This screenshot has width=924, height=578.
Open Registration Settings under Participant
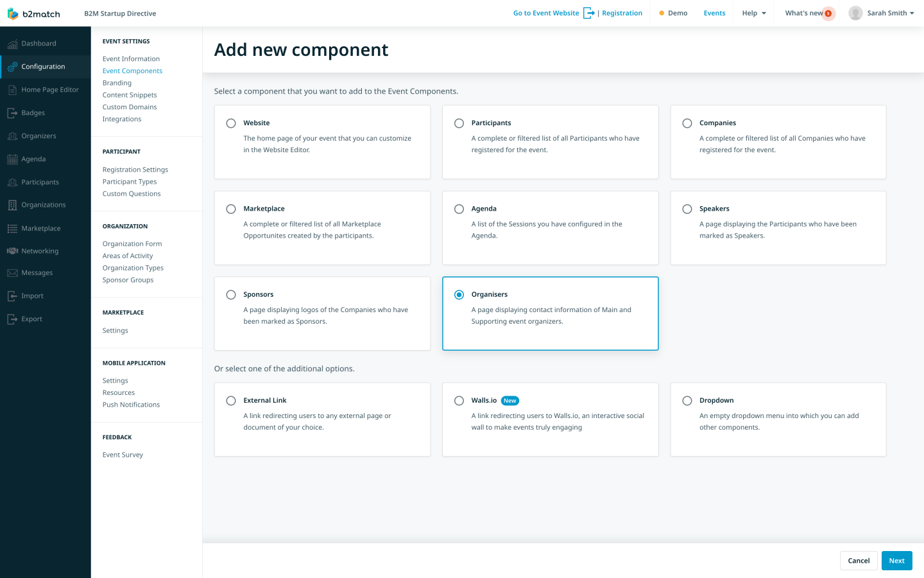pos(135,169)
